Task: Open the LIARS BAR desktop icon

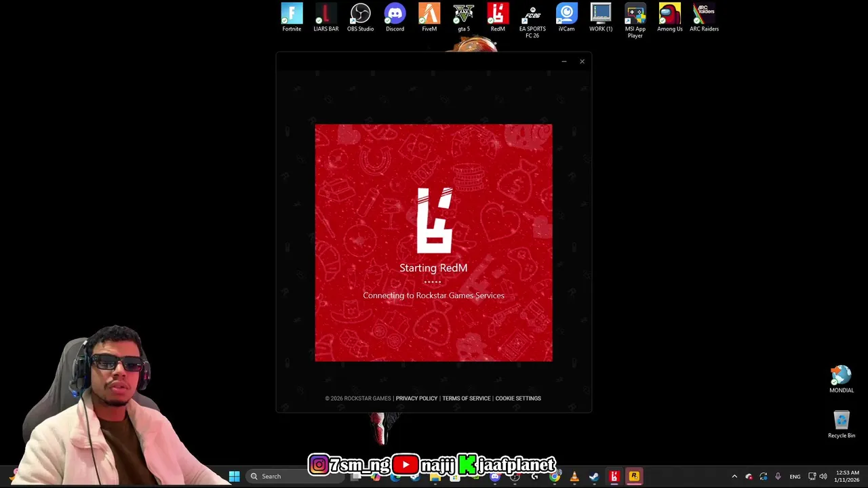Action: point(325,18)
